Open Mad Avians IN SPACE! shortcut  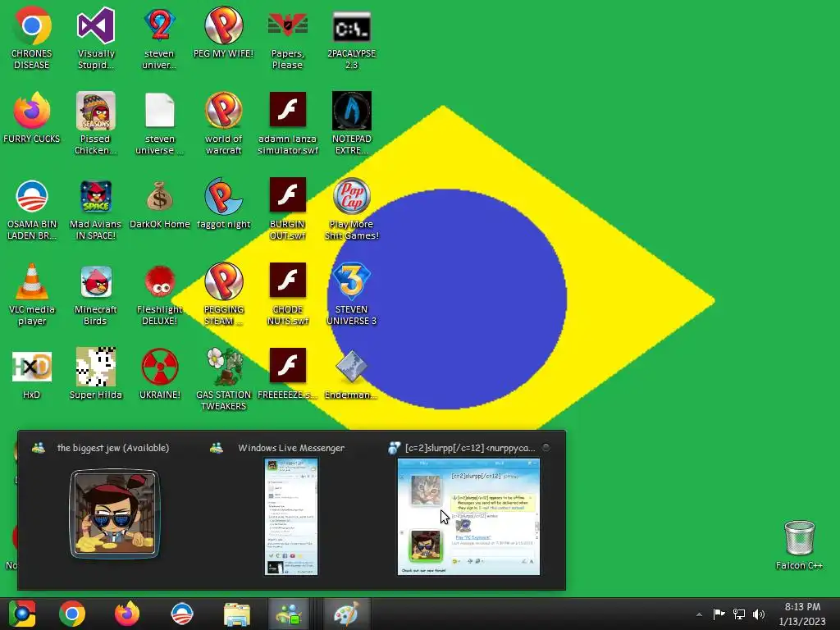click(95, 209)
